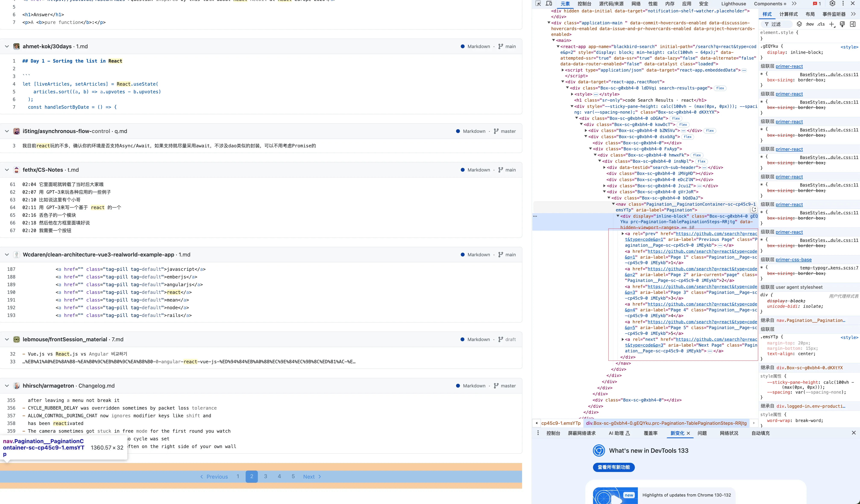Viewport: 860px width, 504px height.
Task: Toggle flex badge on dsxbXg div
Action: [688, 137]
